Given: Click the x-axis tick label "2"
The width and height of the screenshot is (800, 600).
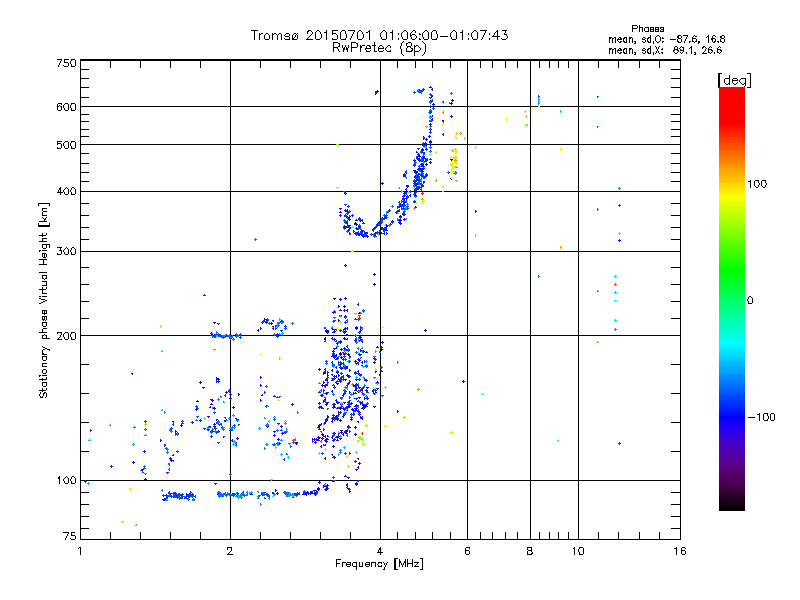Looking at the screenshot, I should (230, 551).
